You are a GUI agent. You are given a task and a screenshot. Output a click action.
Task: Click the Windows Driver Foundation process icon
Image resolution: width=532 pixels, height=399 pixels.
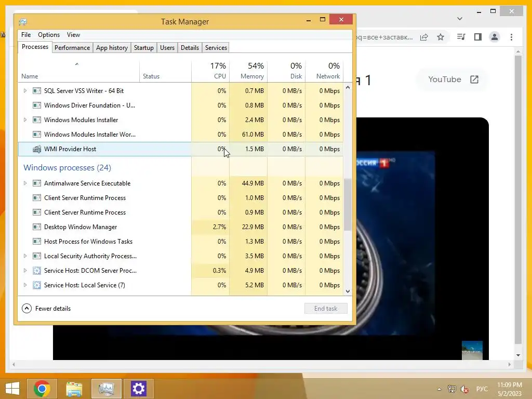[37, 105]
